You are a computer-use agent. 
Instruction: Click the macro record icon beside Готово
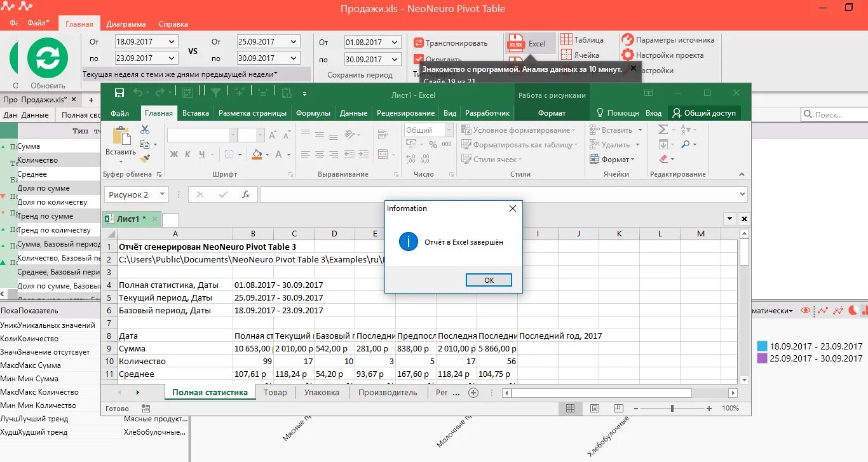pyautogui.click(x=146, y=409)
